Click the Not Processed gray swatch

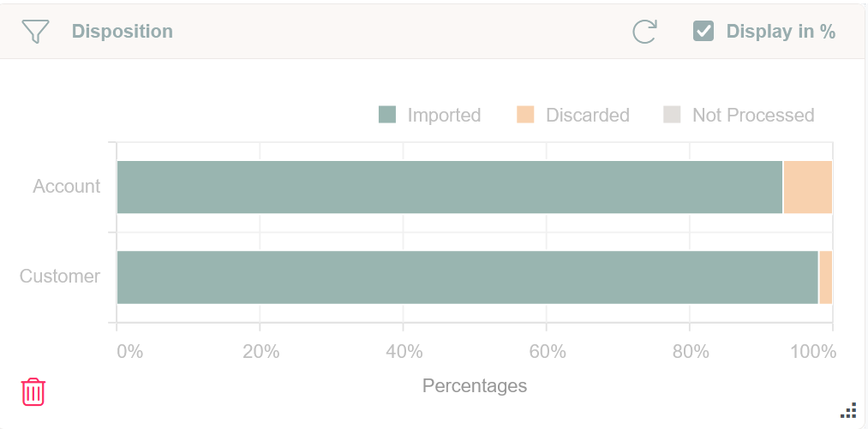coord(673,115)
